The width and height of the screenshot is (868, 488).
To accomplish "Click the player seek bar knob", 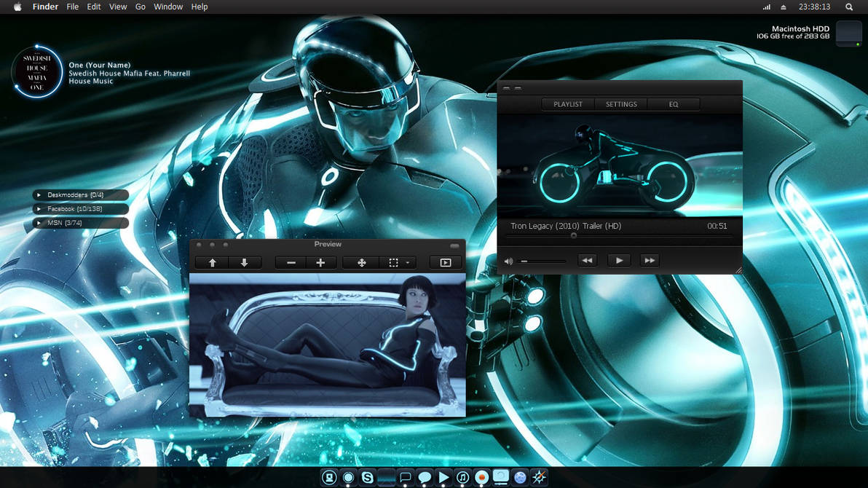I will click(x=574, y=236).
